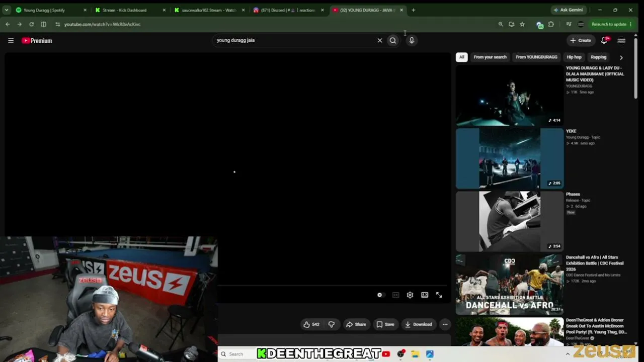The width and height of the screenshot is (644, 362).
Task: Open the Chrome three-dot menu
Action: [630, 24]
